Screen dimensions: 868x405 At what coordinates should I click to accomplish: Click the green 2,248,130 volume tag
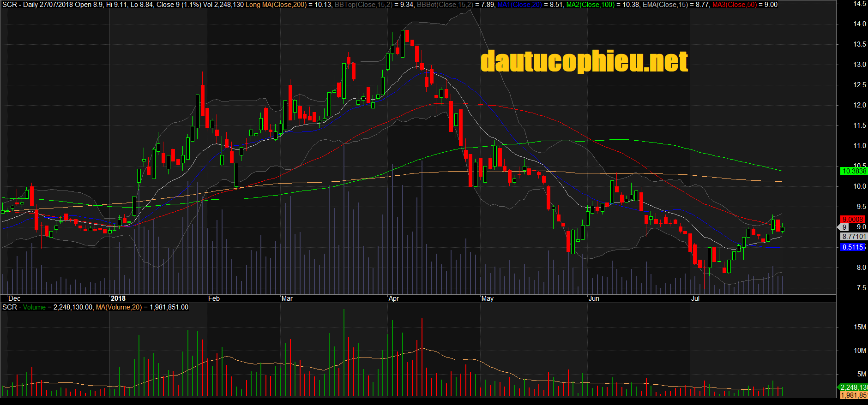(853, 387)
